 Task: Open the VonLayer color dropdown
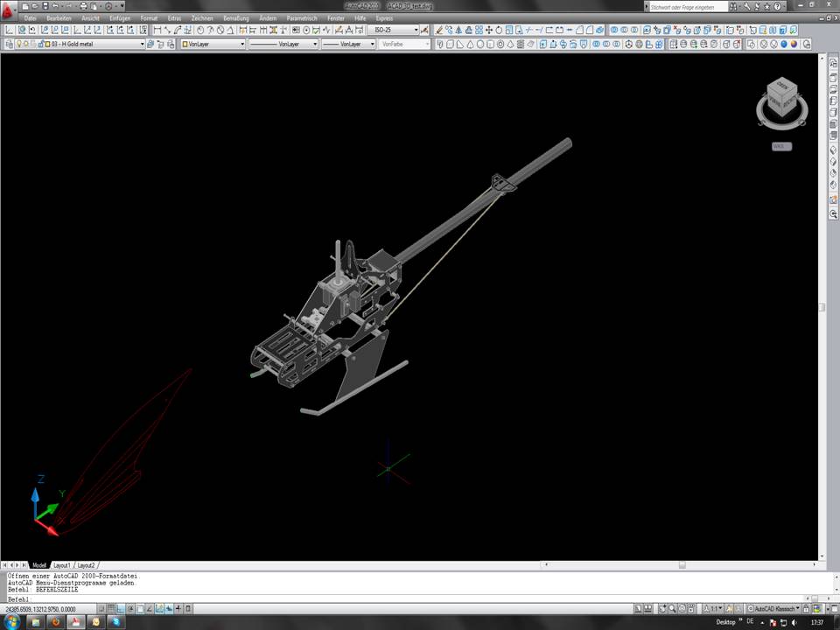point(213,44)
